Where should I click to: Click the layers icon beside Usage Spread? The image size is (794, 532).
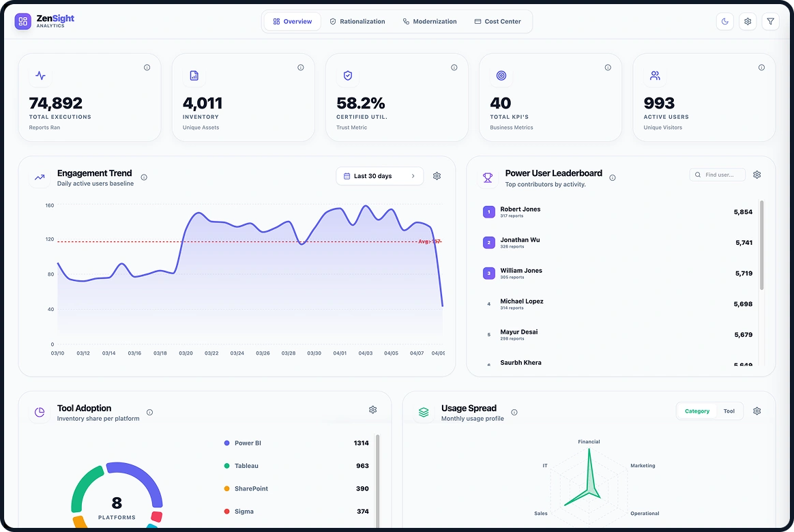pos(423,412)
